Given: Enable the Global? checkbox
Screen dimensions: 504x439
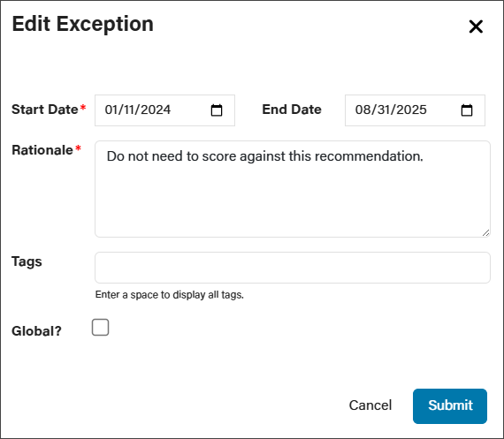Looking at the screenshot, I should click(100, 327).
